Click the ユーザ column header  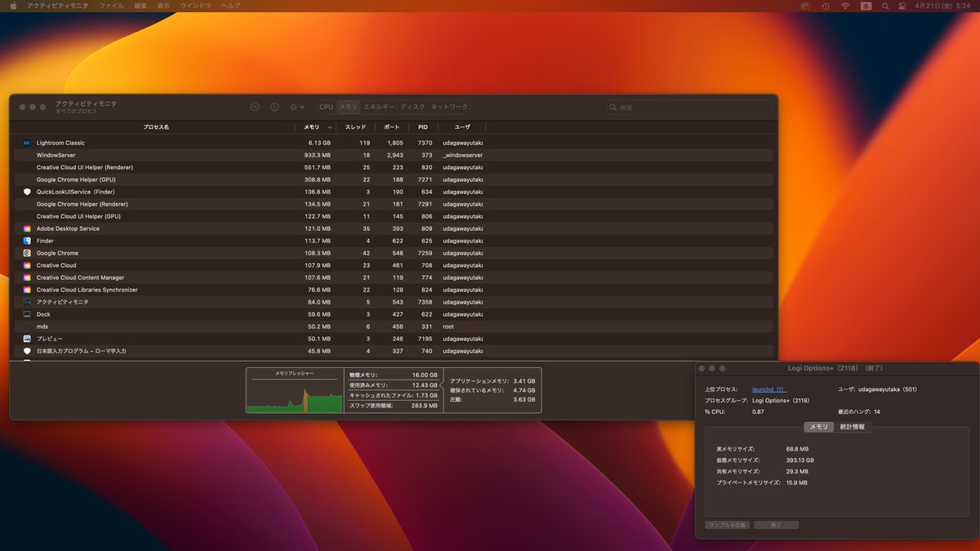[x=462, y=127]
